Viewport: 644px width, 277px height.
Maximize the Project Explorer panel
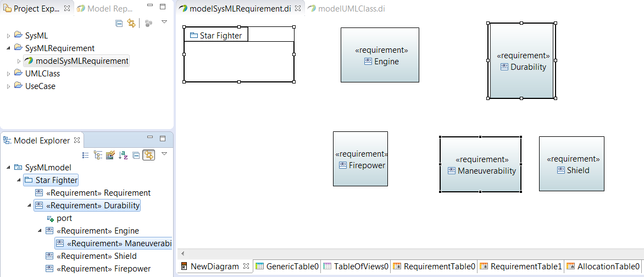tap(163, 7)
